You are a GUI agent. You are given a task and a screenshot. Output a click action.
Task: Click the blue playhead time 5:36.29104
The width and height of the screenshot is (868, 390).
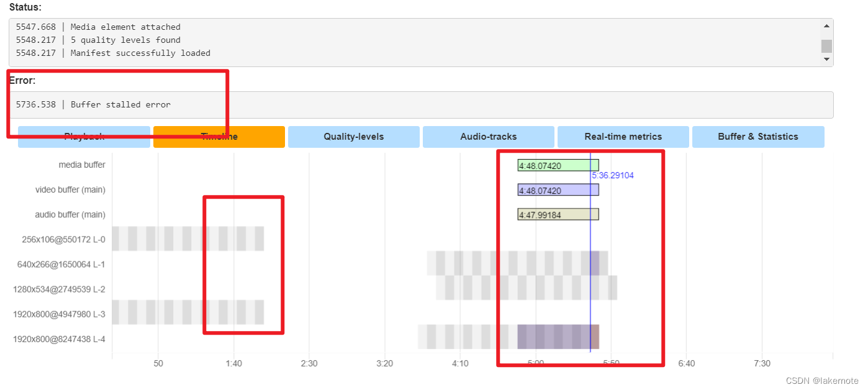[613, 176]
